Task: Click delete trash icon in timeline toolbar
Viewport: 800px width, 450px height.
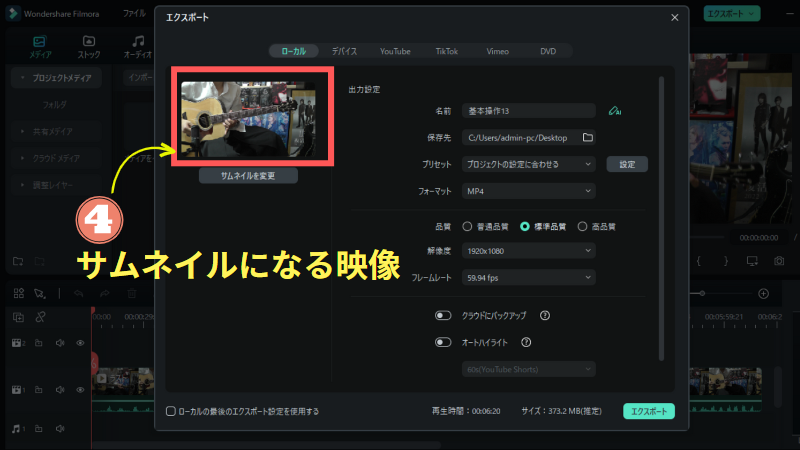Action: pyautogui.click(x=132, y=293)
